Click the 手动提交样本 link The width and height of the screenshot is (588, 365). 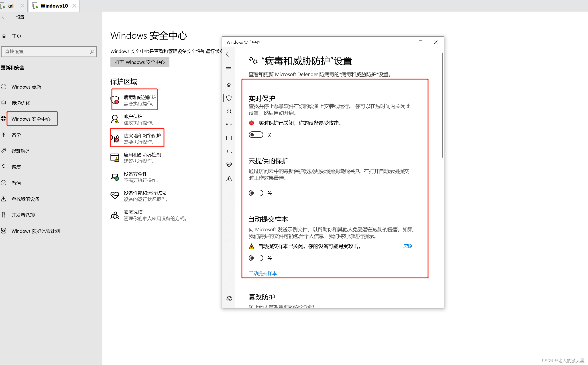pos(262,273)
